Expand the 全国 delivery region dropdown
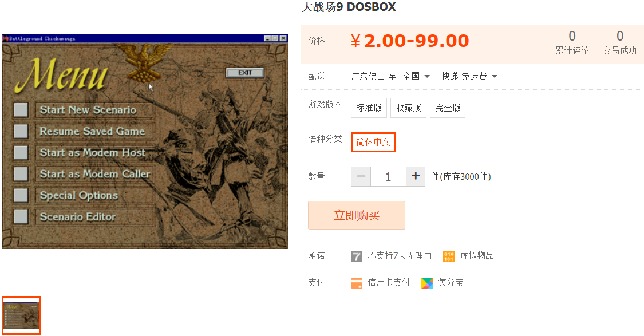 click(416, 76)
